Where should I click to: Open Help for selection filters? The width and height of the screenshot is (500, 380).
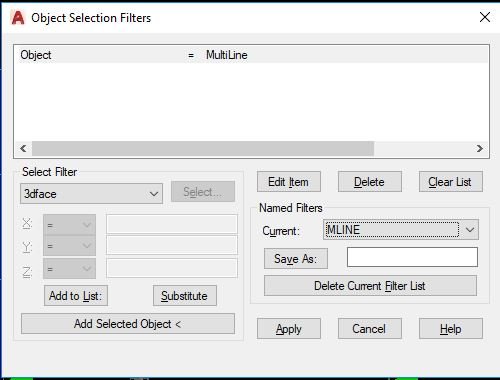coord(451,329)
